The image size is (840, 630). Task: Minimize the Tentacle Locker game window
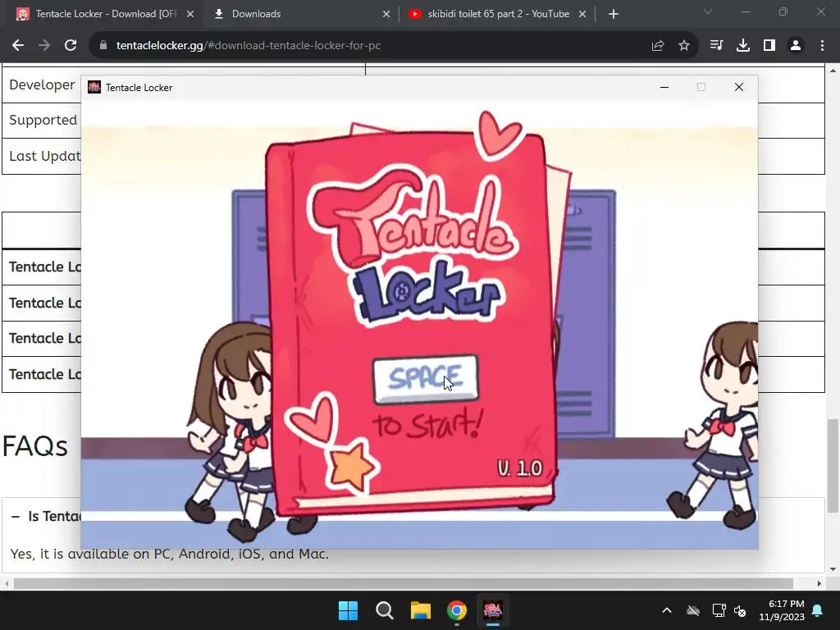pos(664,87)
